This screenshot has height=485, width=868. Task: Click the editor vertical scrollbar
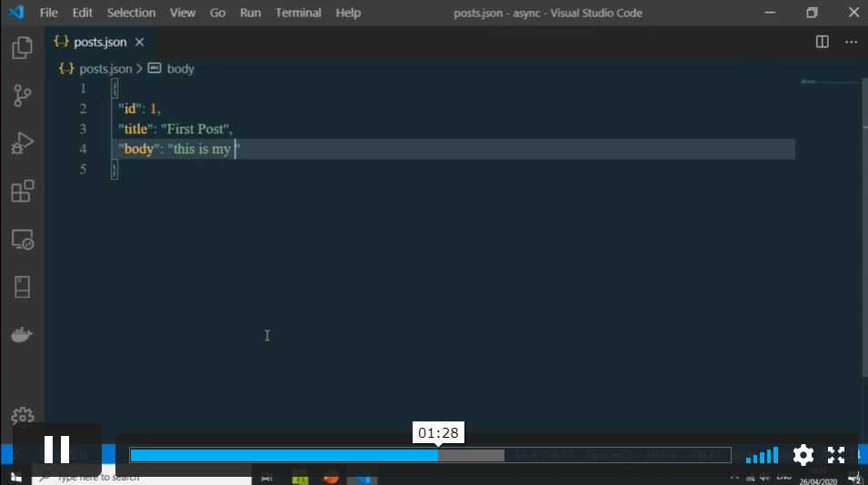coord(864,227)
